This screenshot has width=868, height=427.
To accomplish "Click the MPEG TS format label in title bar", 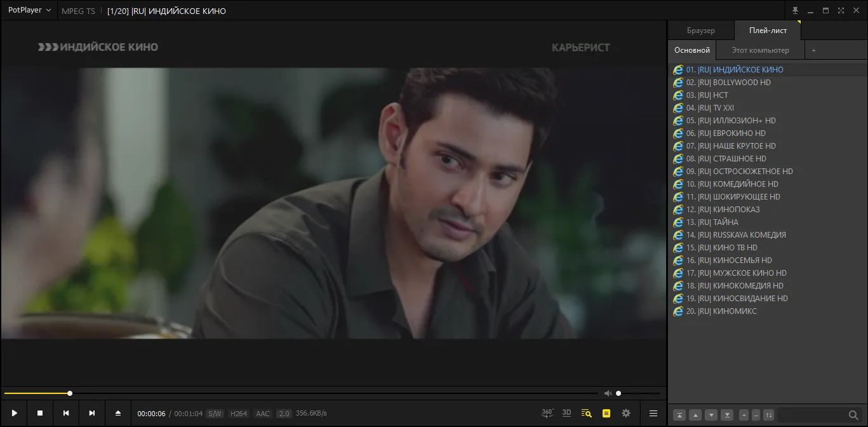I will (x=78, y=11).
